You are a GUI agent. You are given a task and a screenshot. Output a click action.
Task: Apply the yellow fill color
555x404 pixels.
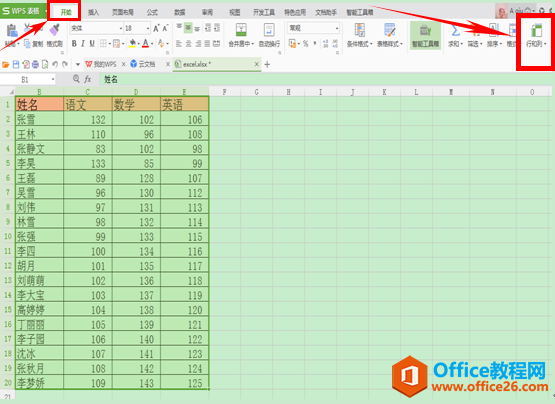(x=132, y=44)
